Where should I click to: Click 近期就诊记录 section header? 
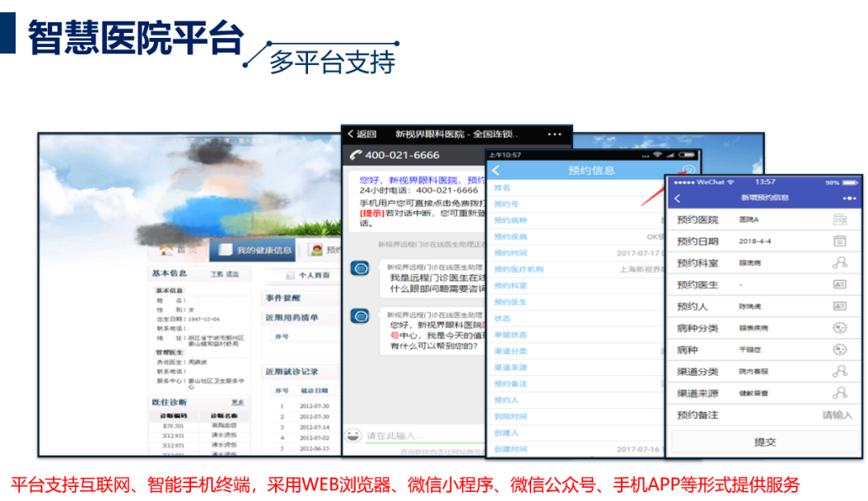click(292, 372)
